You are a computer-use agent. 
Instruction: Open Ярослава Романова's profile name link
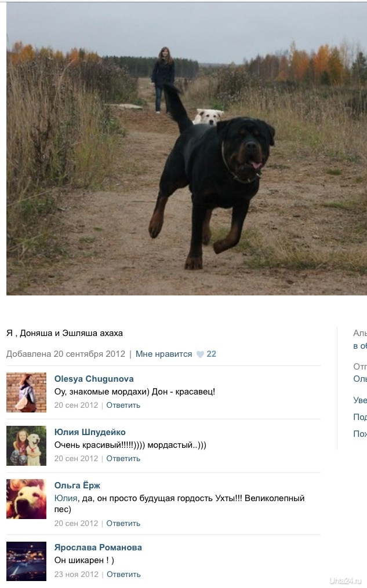[98, 547]
